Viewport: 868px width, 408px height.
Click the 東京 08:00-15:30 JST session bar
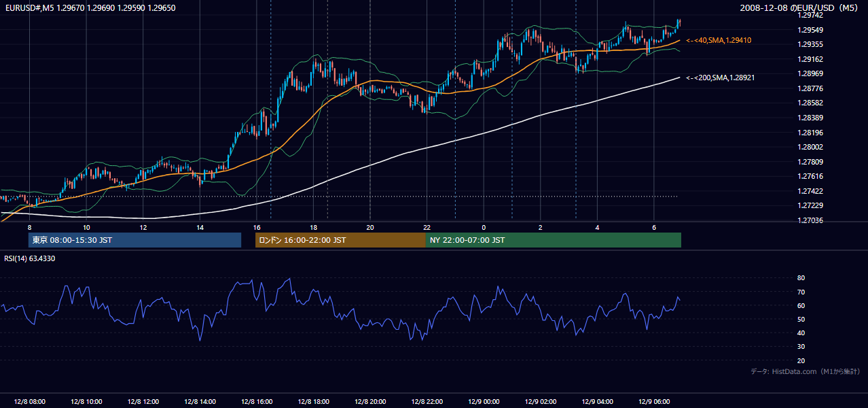point(135,240)
